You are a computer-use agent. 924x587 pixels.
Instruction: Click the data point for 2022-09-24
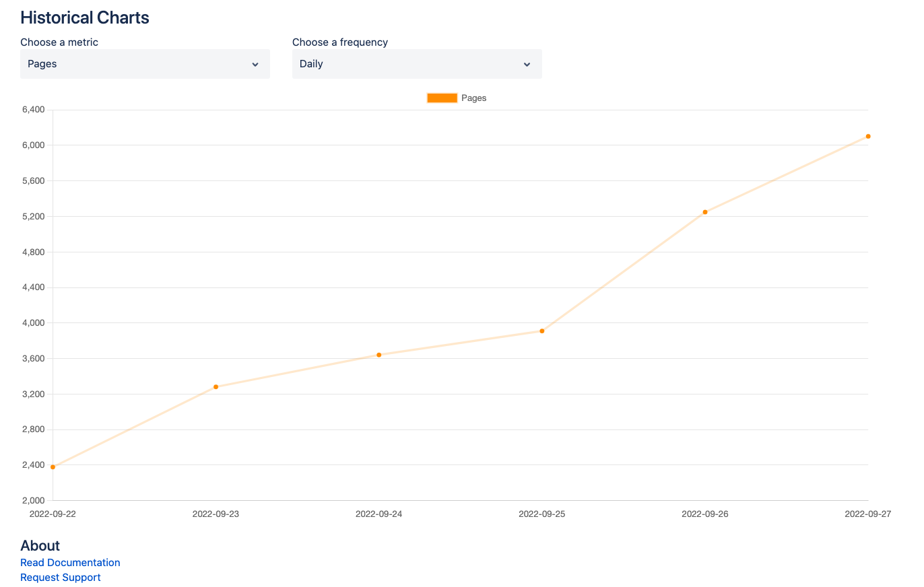379,355
